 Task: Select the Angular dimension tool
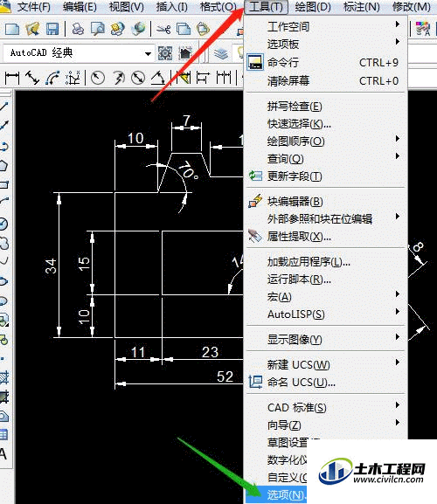[158, 78]
